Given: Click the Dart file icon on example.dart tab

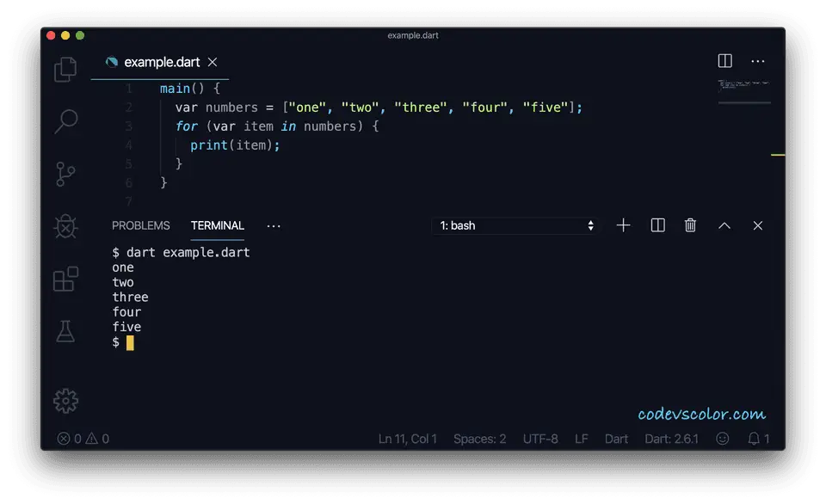Looking at the screenshot, I should point(112,62).
